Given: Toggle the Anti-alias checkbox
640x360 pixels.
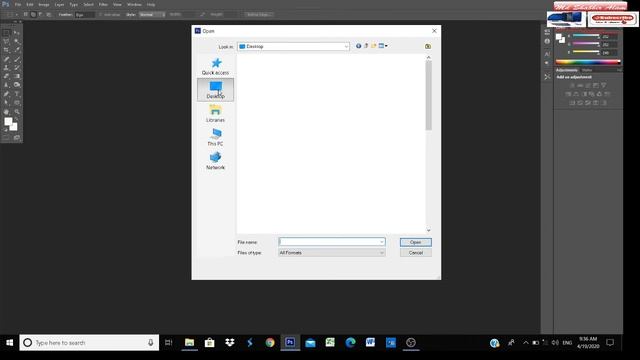Looking at the screenshot, I should pyautogui.click(x=100, y=15).
